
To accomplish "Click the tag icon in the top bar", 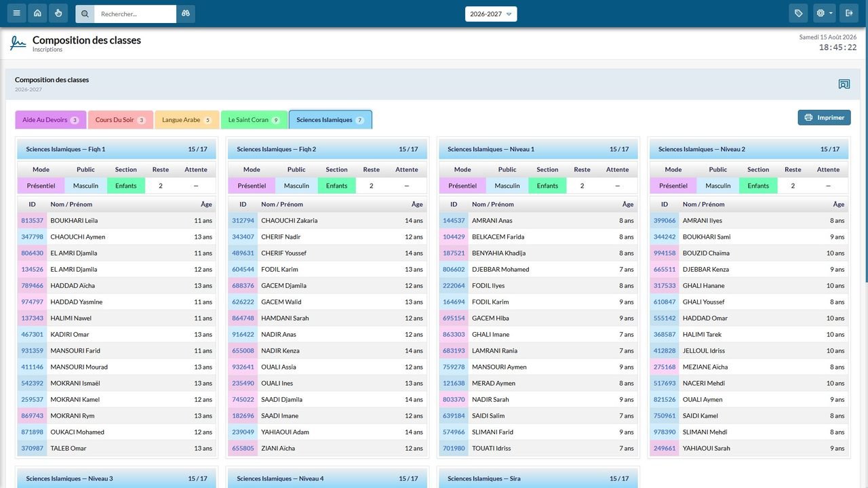I will click(799, 14).
